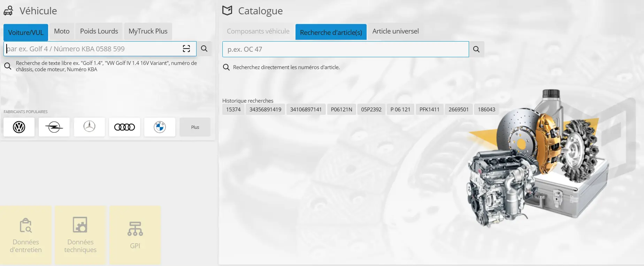This screenshot has width=644, height=266.
Task: Open Données techniques tile
Action: click(x=80, y=235)
